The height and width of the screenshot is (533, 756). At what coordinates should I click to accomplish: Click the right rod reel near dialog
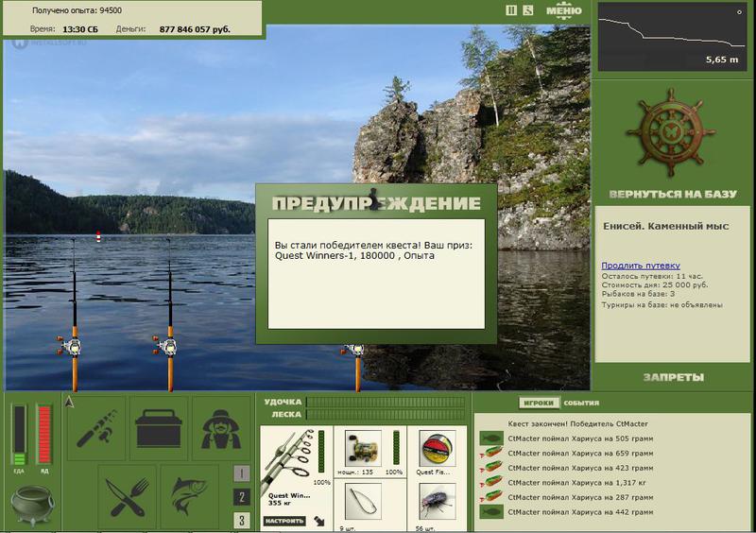[x=353, y=350]
